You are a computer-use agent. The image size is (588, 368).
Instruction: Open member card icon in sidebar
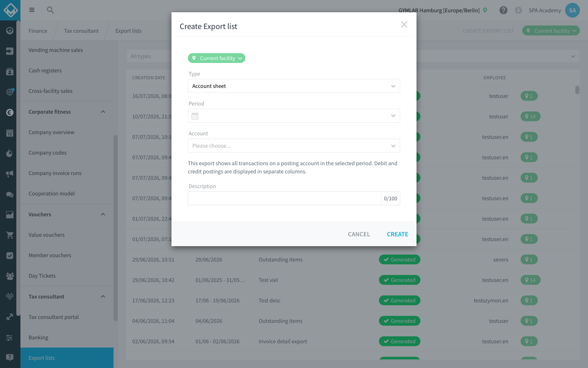pyautogui.click(x=10, y=72)
